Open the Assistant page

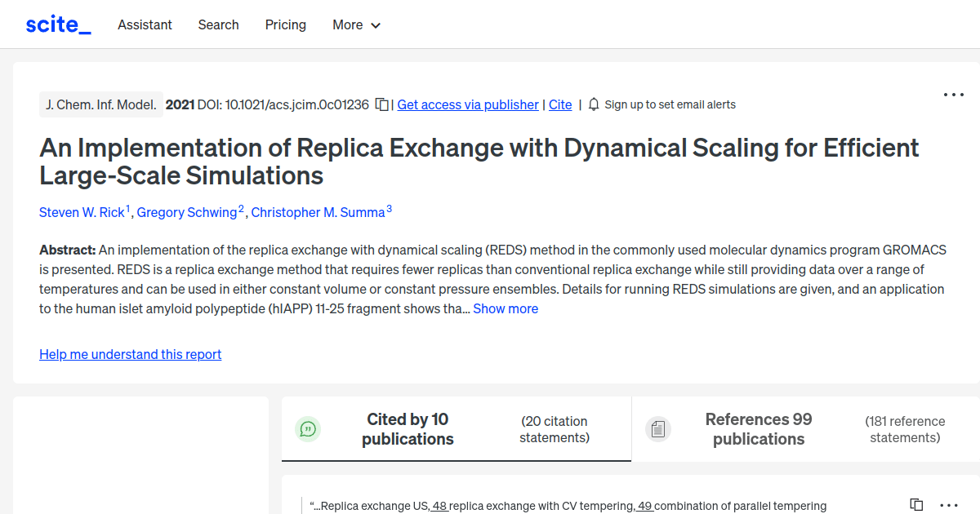pos(145,24)
